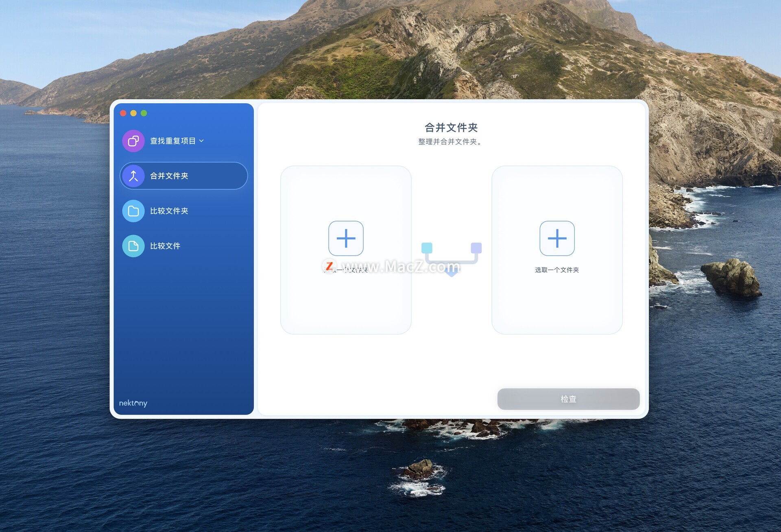This screenshot has height=532, width=781.
Task: Click the 选取一个文件夹 label on right
Action: pyautogui.click(x=557, y=270)
